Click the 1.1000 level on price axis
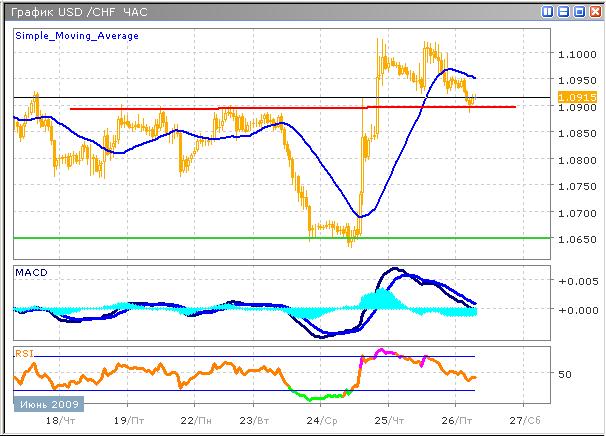This screenshot has height=436, width=606. pyautogui.click(x=577, y=54)
